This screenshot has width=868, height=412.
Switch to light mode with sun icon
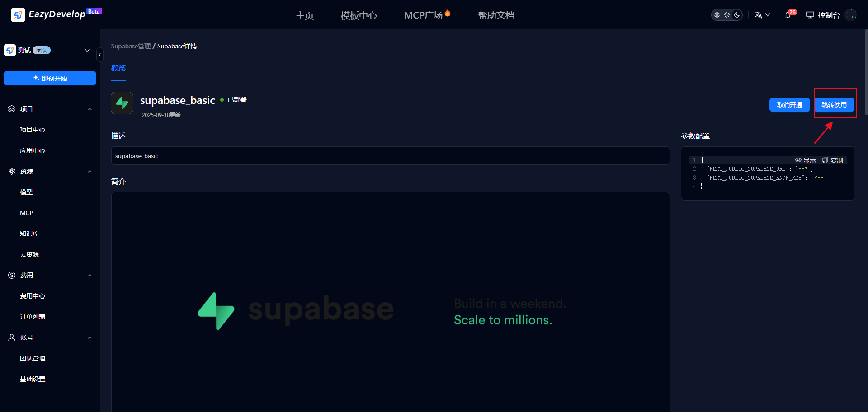click(727, 15)
